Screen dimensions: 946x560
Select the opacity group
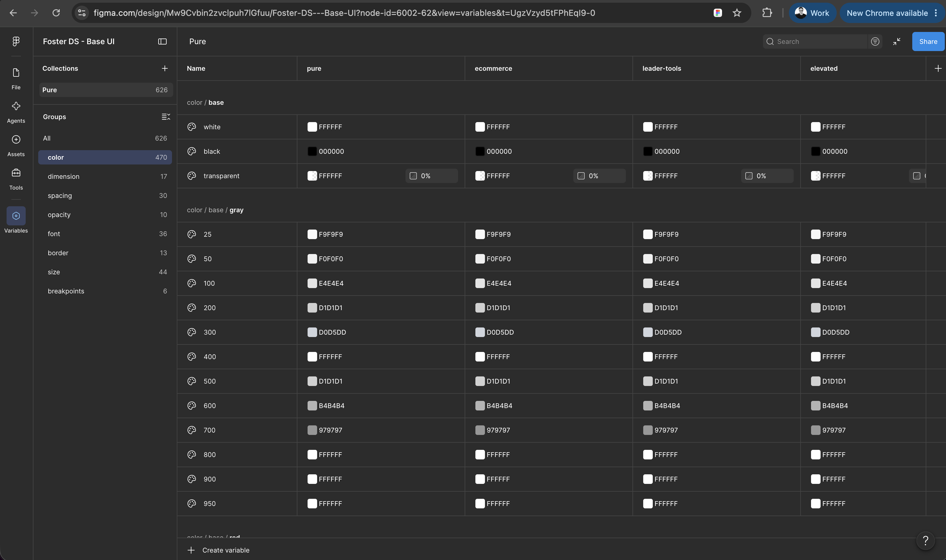tap(105, 215)
